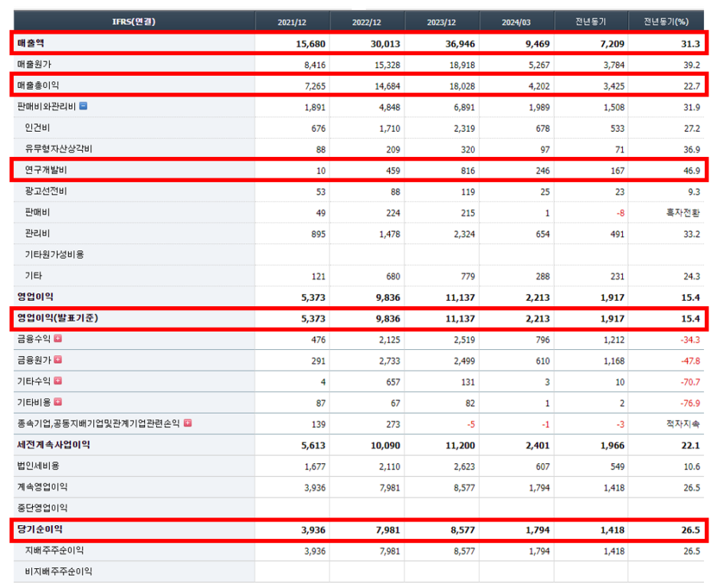Screen dimensions: 717x588
Task: Click 기타수익 red growth rate -70.7
Action: coord(690,381)
